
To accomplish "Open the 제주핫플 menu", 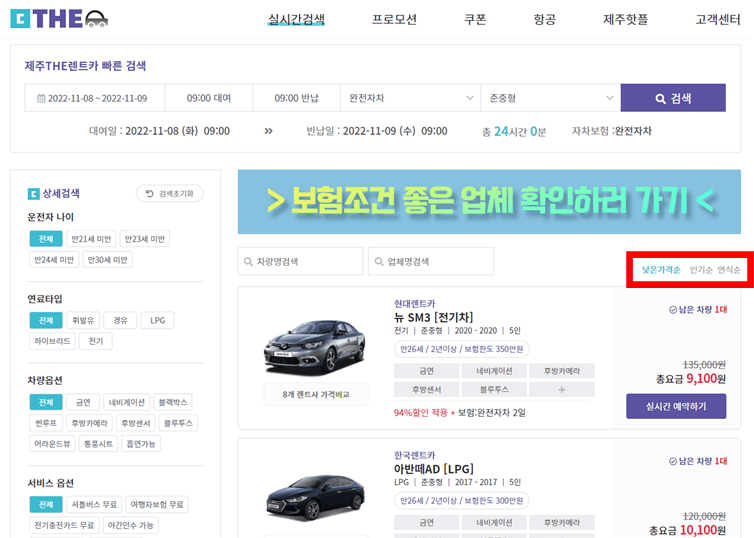I will (626, 20).
